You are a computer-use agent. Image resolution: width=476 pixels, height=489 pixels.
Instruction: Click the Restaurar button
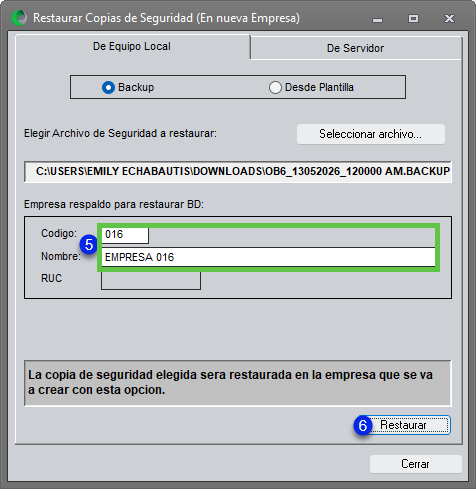pos(410,425)
